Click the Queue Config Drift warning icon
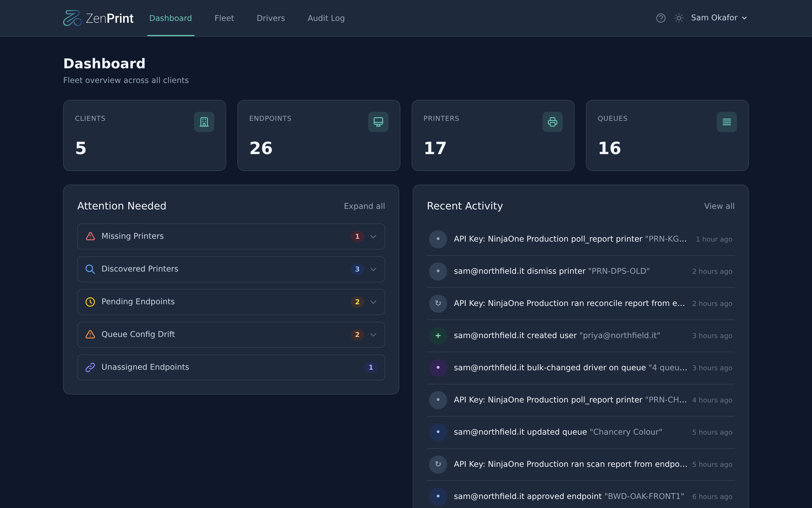The height and width of the screenshot is (508, 812). tap(90, 334)
